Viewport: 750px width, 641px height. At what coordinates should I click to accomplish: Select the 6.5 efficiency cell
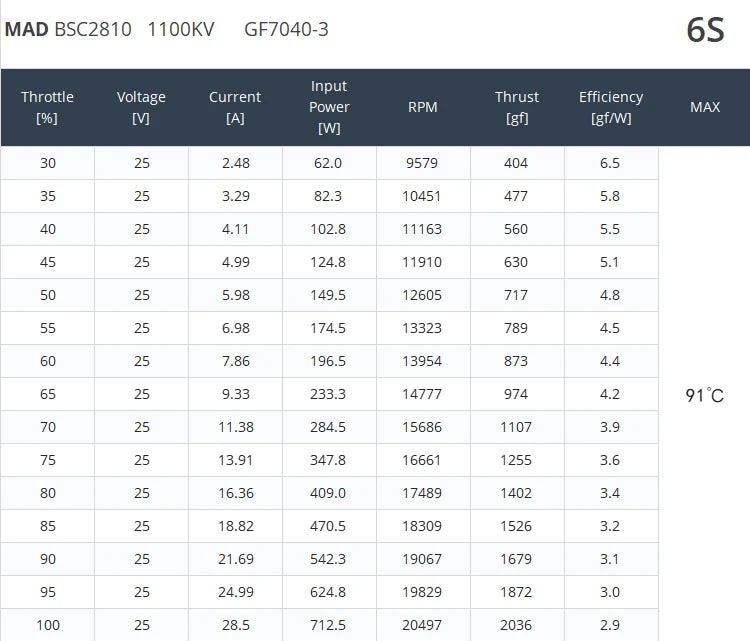click(x=610, y=163)
